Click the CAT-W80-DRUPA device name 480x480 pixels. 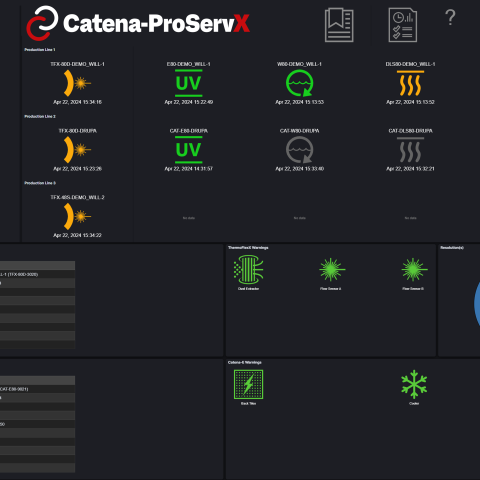(299, 131)
